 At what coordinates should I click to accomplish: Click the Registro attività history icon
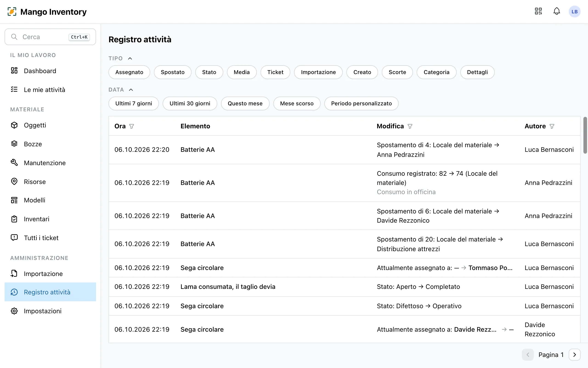(x=14, y=292)
